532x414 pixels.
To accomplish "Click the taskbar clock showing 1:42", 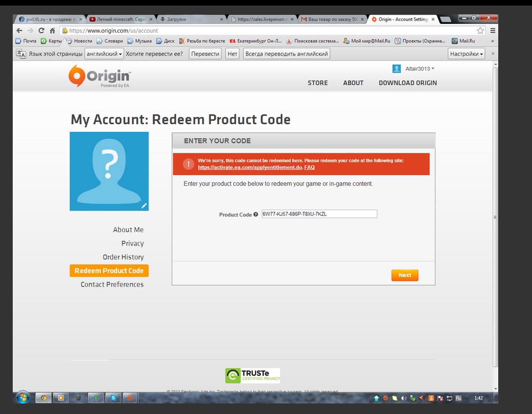I will coord(478,398).
